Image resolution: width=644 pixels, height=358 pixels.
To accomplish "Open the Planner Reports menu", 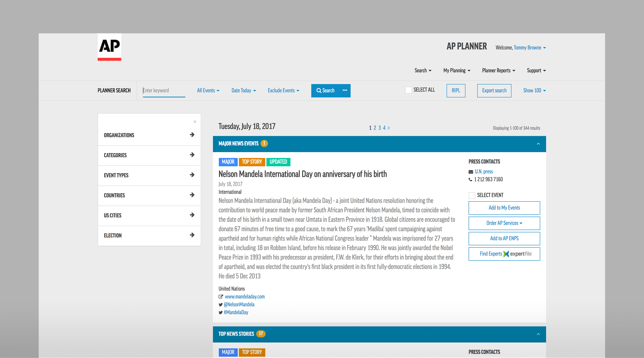I will click(498, 70).
